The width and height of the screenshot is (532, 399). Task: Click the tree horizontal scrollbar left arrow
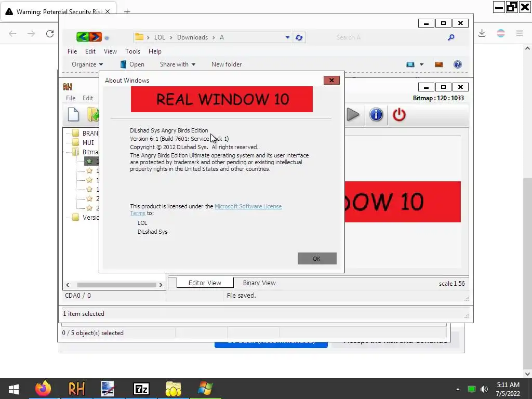pyautogui.click(x=68, y=285)
